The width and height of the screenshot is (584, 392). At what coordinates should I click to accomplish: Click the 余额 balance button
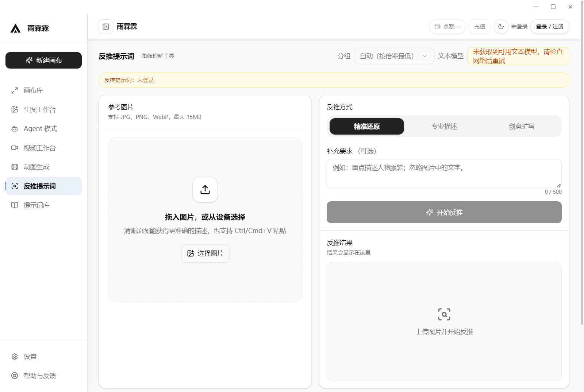tap(447, 27)
